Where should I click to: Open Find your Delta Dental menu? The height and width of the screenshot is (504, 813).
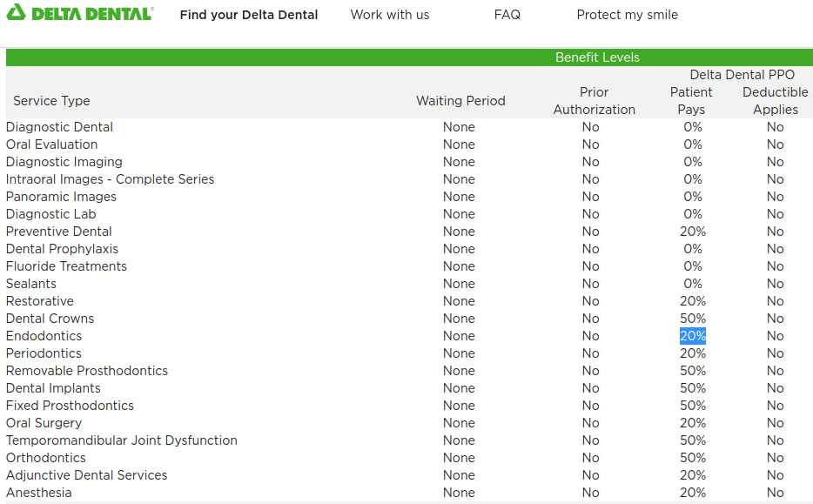click(249, 15)
